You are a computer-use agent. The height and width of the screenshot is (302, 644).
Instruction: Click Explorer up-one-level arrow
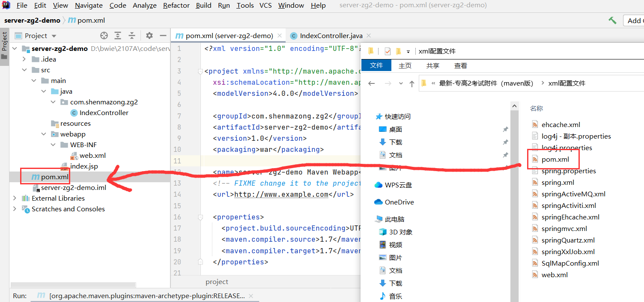click(411, 83)
